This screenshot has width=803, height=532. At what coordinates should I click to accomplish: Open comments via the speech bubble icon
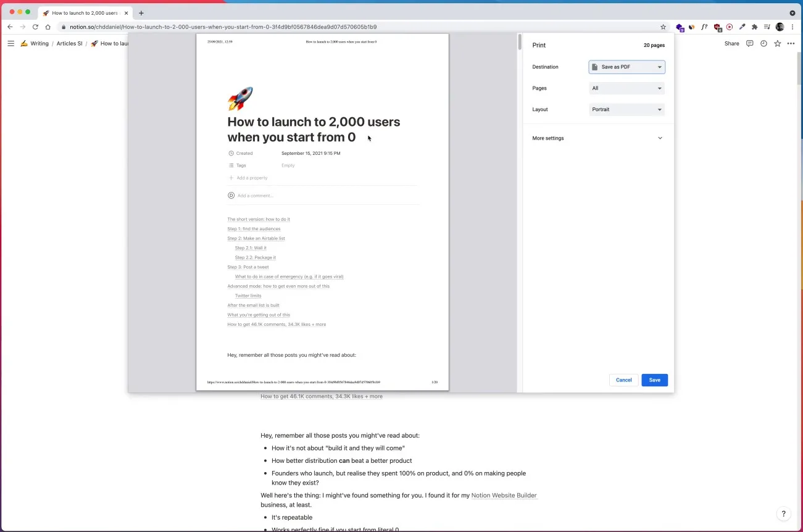(x=749, y=43)
